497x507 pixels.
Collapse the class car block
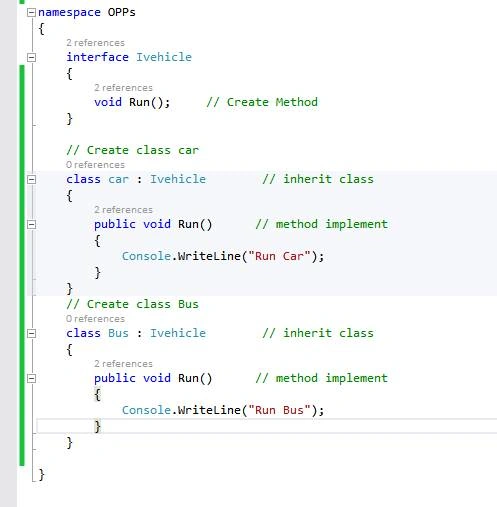click(31, 179)
